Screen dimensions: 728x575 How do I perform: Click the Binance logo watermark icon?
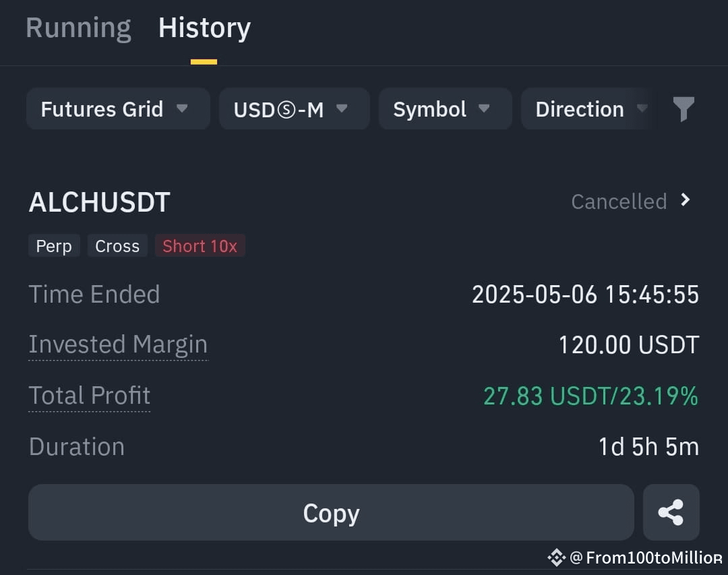(x=556, y=557)
